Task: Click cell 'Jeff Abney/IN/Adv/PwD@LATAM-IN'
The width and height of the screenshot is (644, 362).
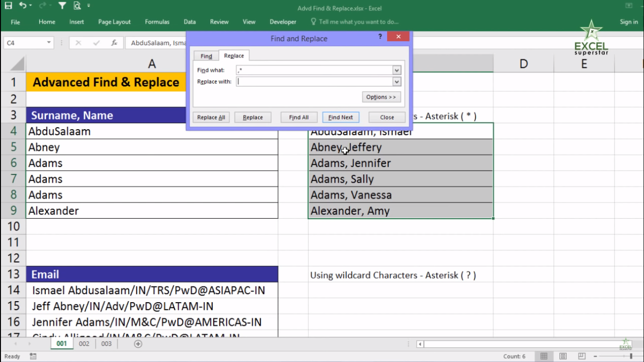Action: [x=152, y=306]
